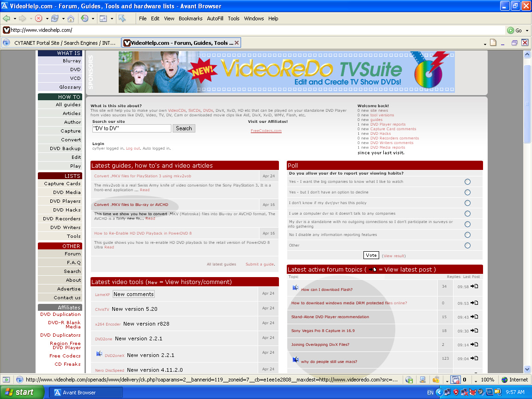Viewport: 532px width, 399px height.
Task: Select 'I use a computer dvr' poll radio
Action: coord(467,214)
